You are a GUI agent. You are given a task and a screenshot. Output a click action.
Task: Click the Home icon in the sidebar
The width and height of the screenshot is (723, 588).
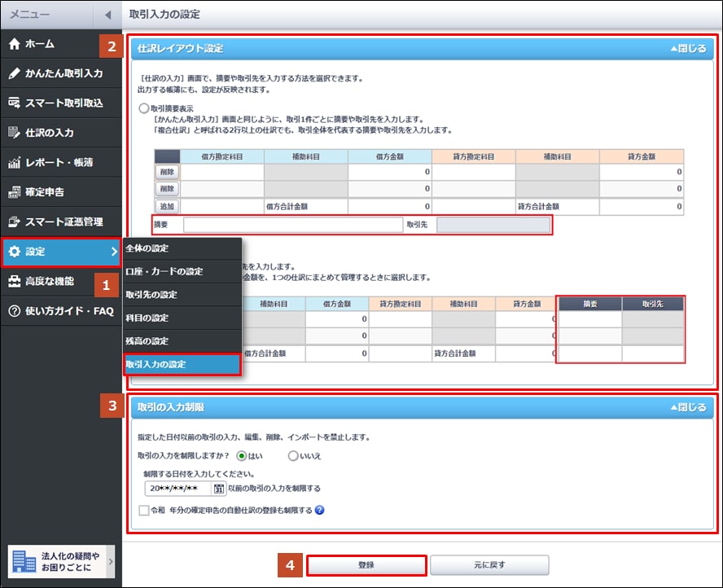coord(15,44)
